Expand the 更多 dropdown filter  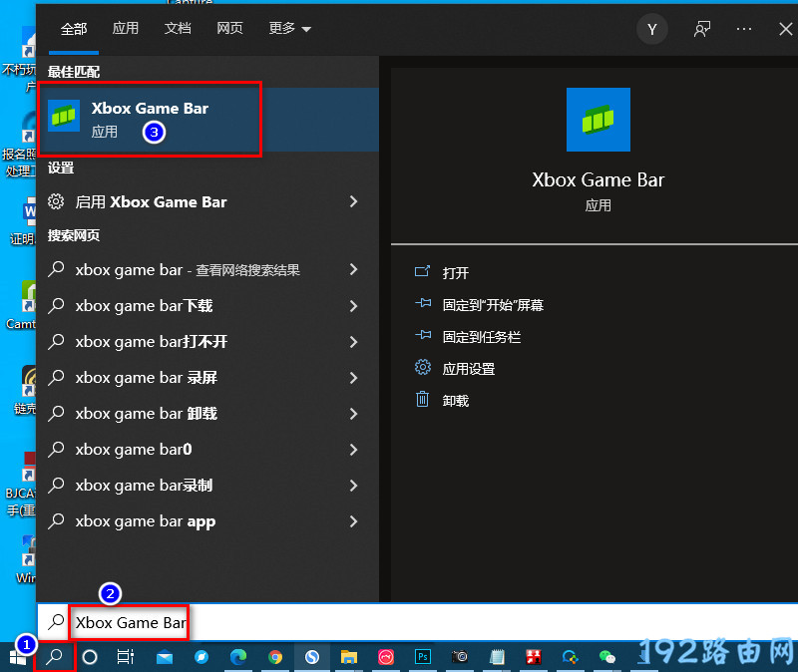289,29
